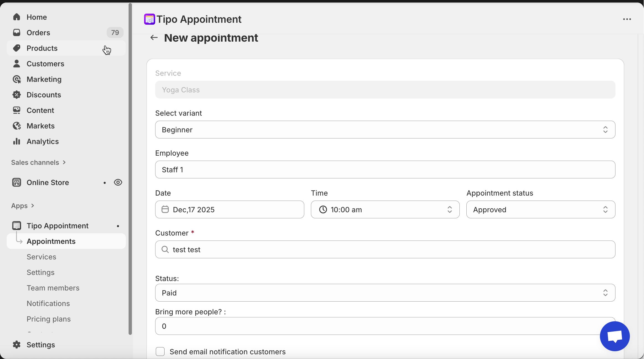Click the Discounts icon in the sidebar
644x359 pixels.
click(17, 95)
